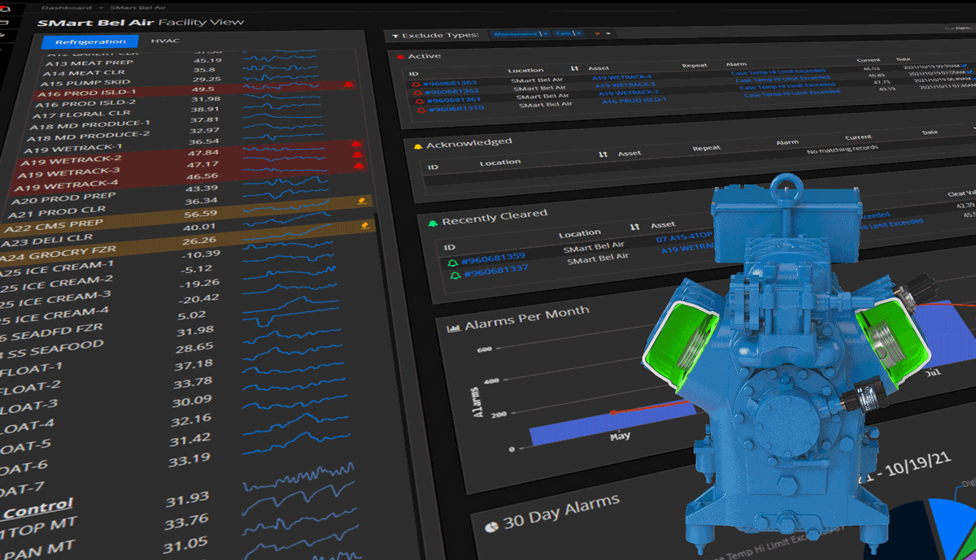Viewport: 976px width, 560px height.
Task: Remove the Fails exclude tag
Action: coord(577,33)
